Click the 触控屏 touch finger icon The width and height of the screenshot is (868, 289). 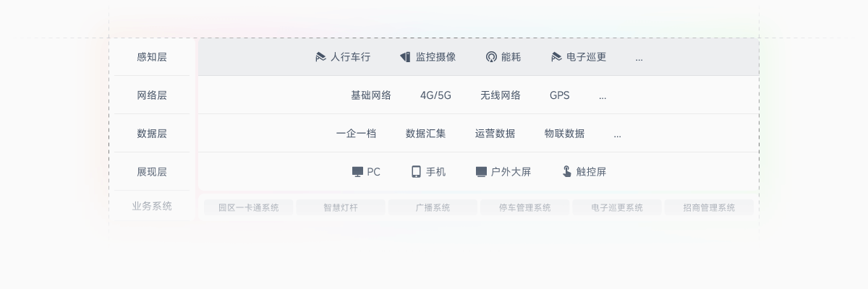pos(567,172)
